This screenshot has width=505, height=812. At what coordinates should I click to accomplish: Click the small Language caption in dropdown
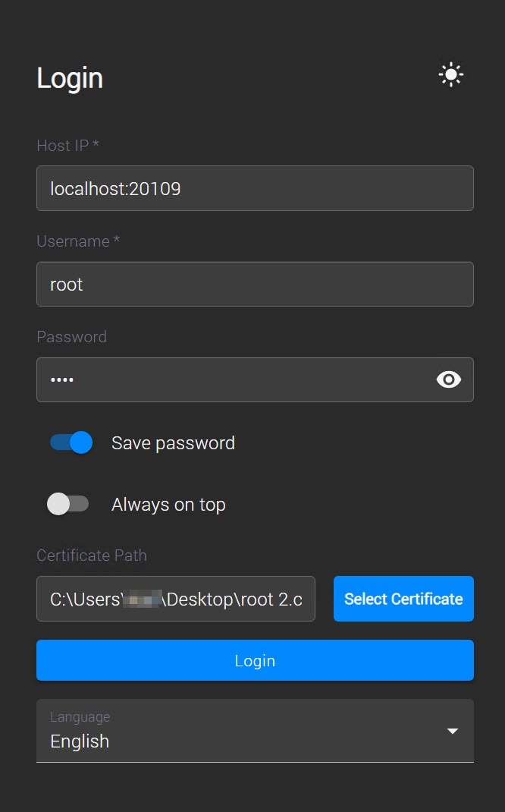pyautogui.click(x=80, y=717)
